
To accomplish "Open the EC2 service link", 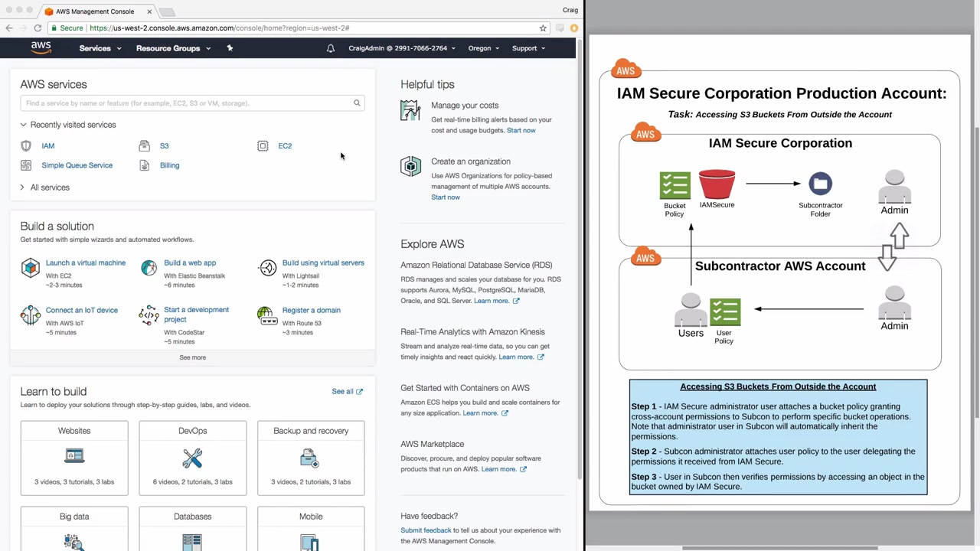I will coord(285,145).
